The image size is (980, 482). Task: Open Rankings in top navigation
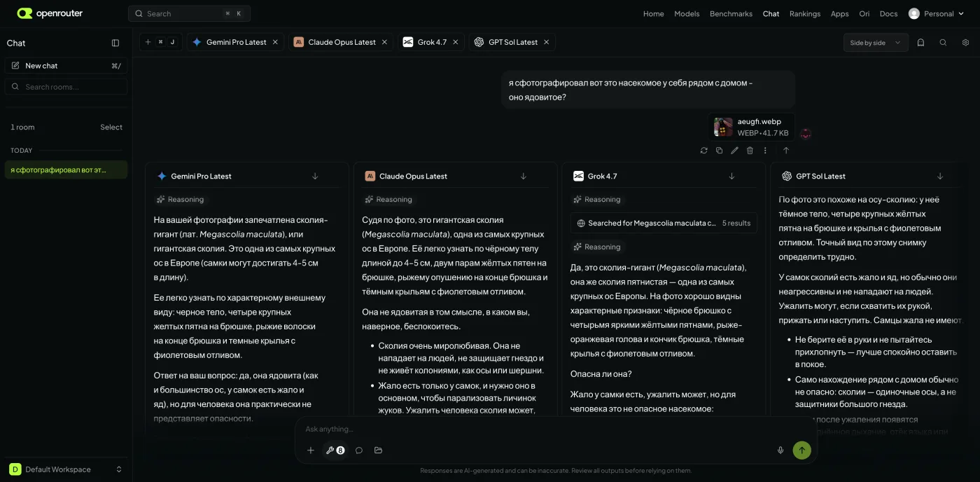point(804,14)
